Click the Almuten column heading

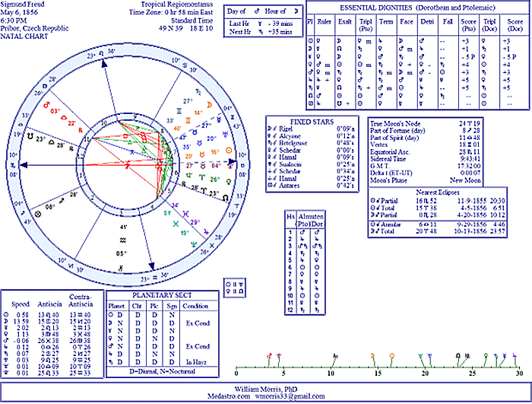(311, 216)
